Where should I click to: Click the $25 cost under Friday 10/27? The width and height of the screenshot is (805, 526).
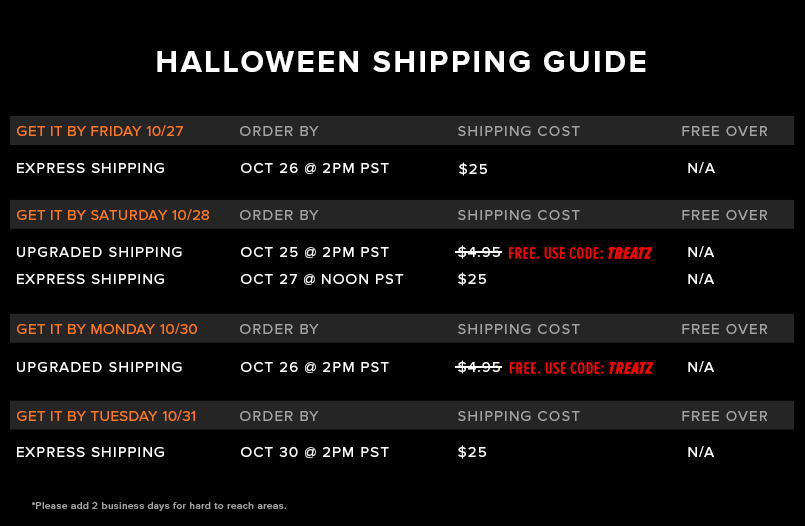[x=473, y=169]
